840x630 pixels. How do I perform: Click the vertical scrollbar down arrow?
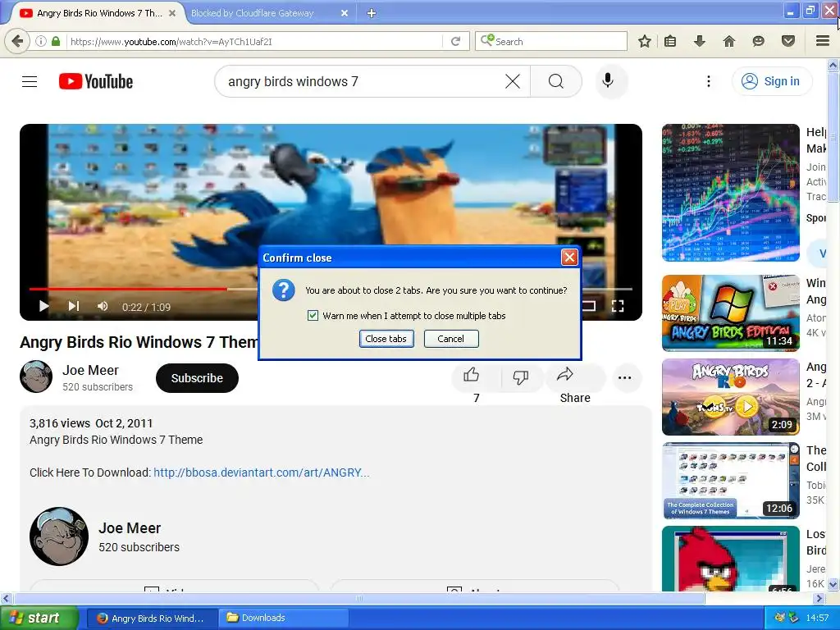833,584
